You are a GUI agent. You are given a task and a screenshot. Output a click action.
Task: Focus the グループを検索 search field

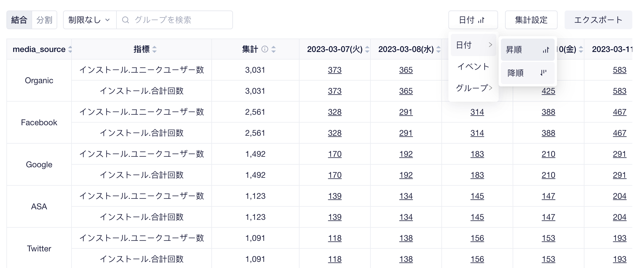pyautogui.click(x=175, y=20)
